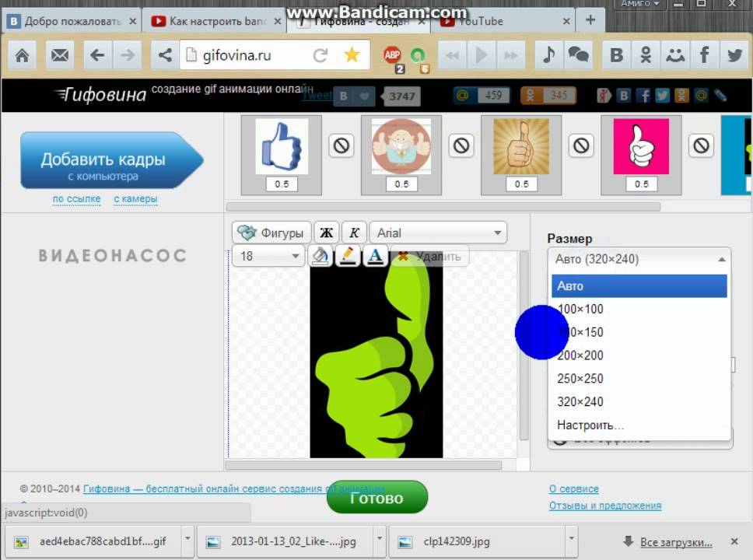The image size is (753, 560).
Task: Toggle italic К text formatting
Action: (354, 233)
